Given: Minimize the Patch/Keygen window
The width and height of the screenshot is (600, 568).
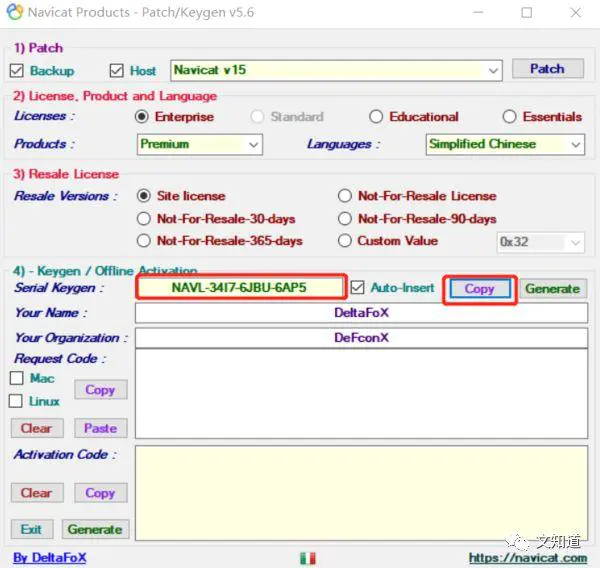Looking at the screenshot, I should pos(478,13).
